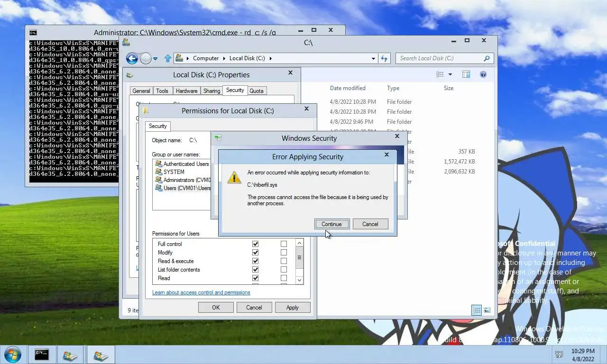Expand arrow after Computer breadcrumb
Screen dimensions: 607x364
coord(224,58)
